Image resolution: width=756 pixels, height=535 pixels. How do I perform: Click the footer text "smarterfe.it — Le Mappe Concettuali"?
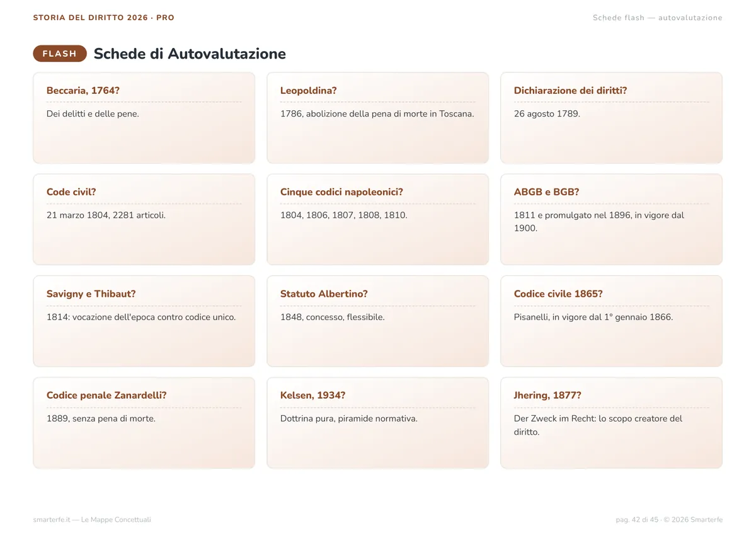tap(92, 520)
